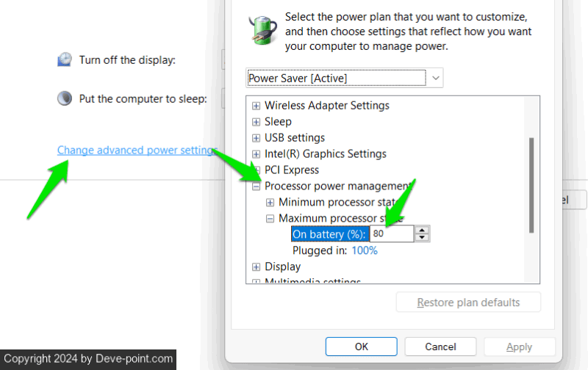Click the Plugged in 100% value
The image size is (588, 370).
tap(364, 251)
